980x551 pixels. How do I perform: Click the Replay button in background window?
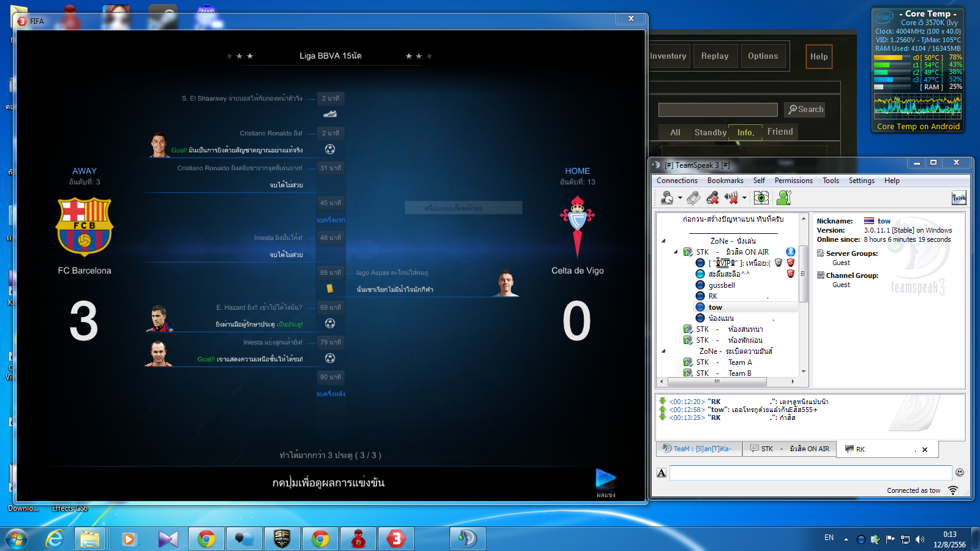tap(715, 56)
